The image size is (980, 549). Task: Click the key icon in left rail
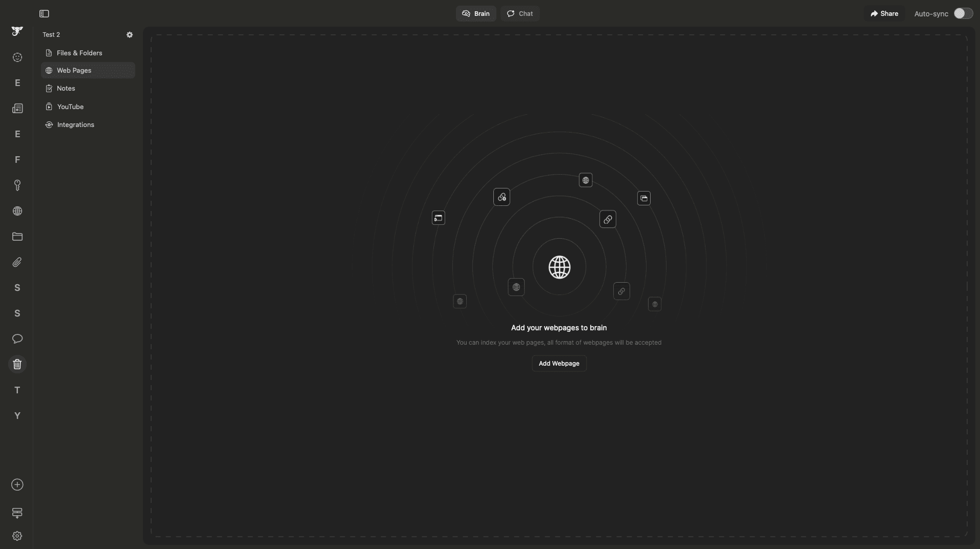[17, 185]
